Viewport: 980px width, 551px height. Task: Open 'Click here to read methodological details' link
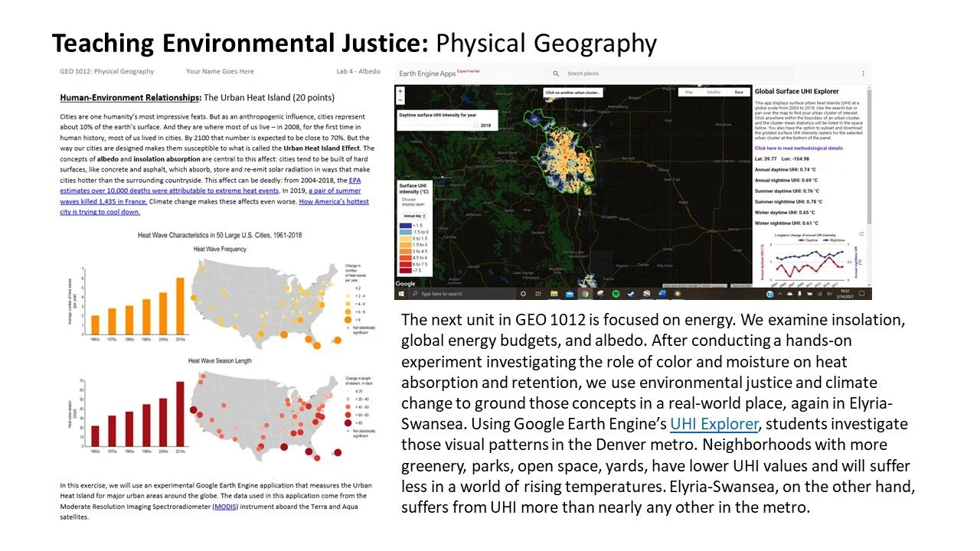click(x=799, y=148)
